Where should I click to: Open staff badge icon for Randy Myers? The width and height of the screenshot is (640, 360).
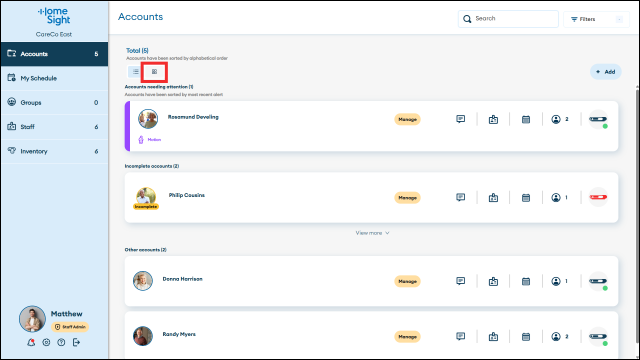[493, 337]
